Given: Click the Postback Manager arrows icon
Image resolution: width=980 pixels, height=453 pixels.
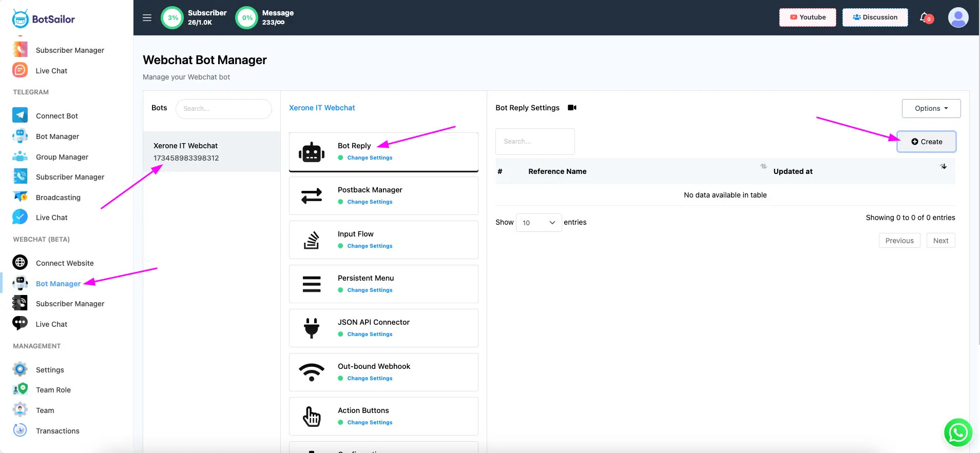Looking at the screenshot, I should (312, 196).
